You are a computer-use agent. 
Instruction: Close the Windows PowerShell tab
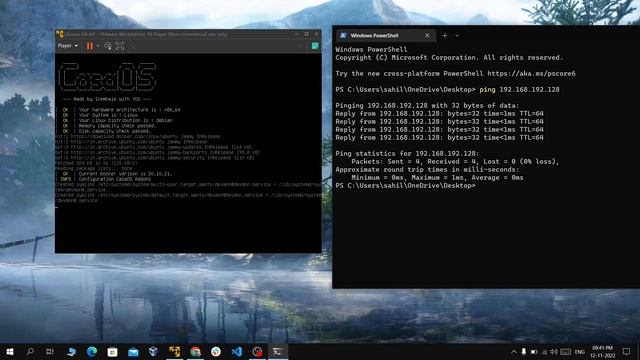click(x=427, y=36)
